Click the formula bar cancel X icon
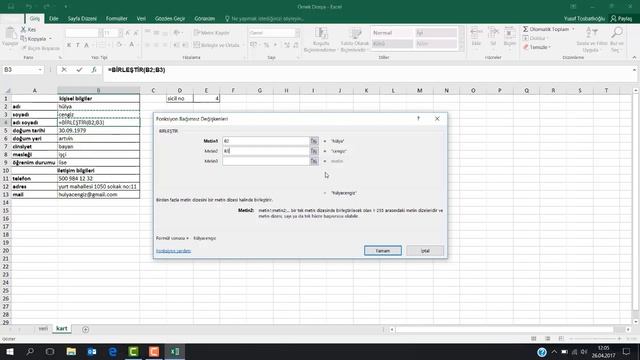 [64, 70]
